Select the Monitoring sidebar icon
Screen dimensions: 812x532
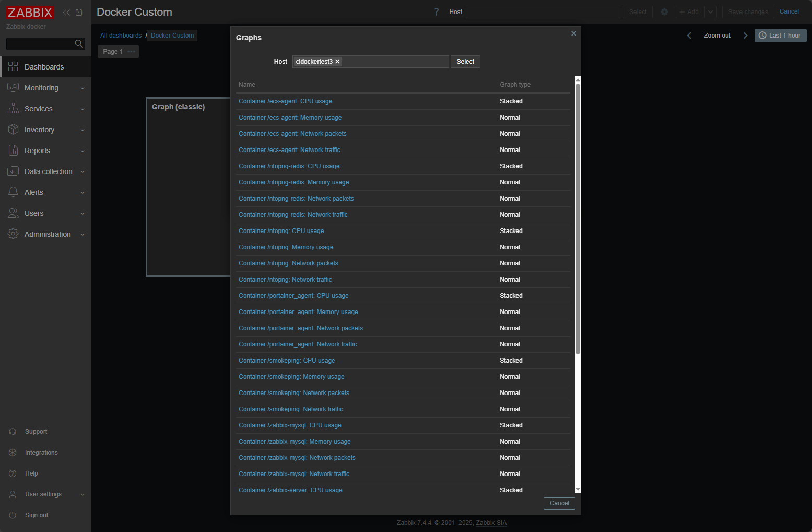(13, 87)
